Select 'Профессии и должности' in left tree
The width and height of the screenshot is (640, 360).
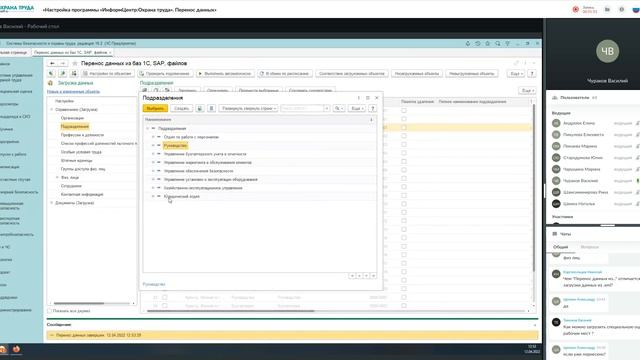pos(82,135)
